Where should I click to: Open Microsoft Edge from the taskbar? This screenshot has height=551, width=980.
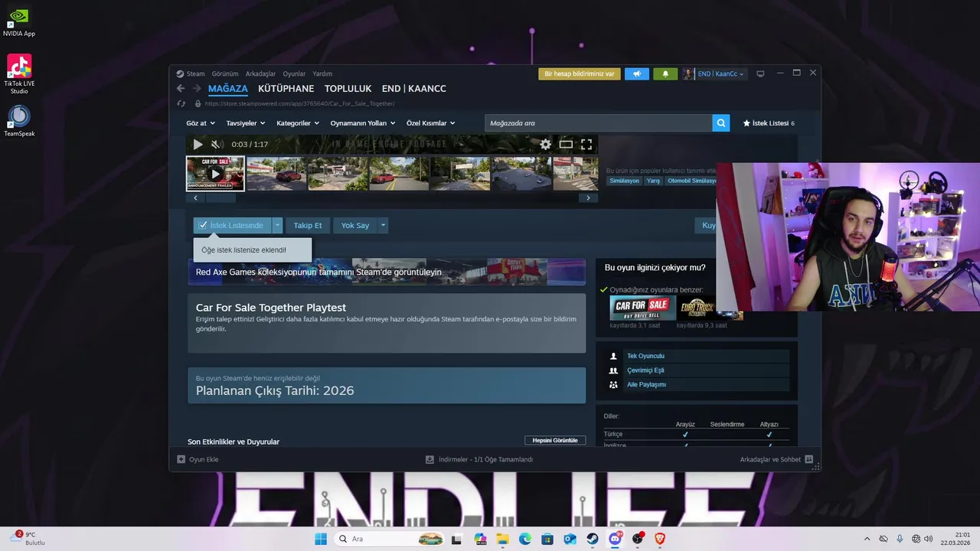pyautogui.click(x=525, y=539)
